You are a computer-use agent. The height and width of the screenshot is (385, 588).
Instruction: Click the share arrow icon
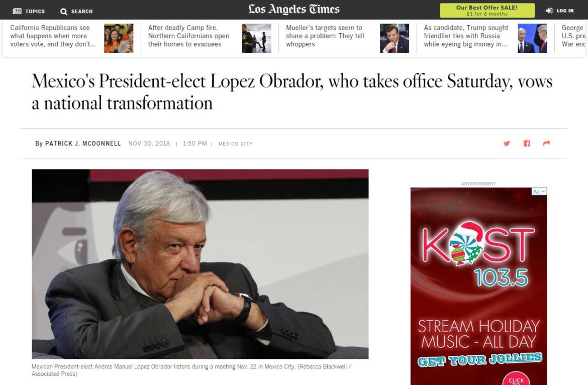click(x=546, y=143)
